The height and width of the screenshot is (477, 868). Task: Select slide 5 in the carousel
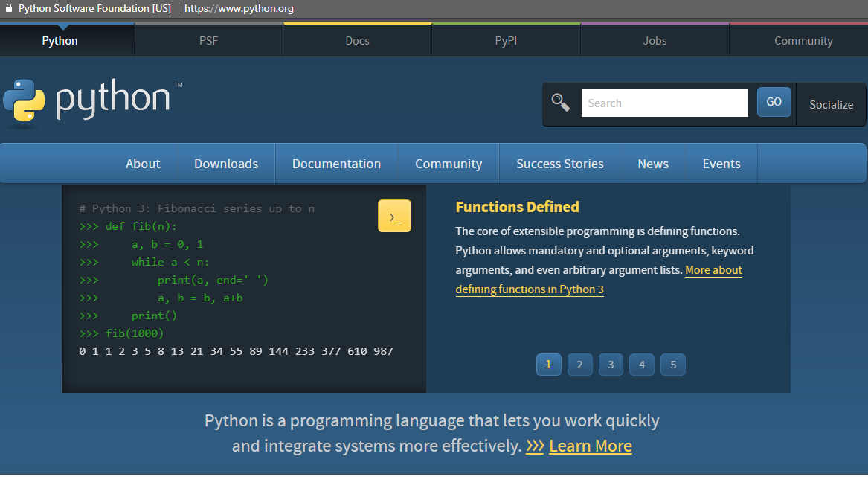(673, 365)
